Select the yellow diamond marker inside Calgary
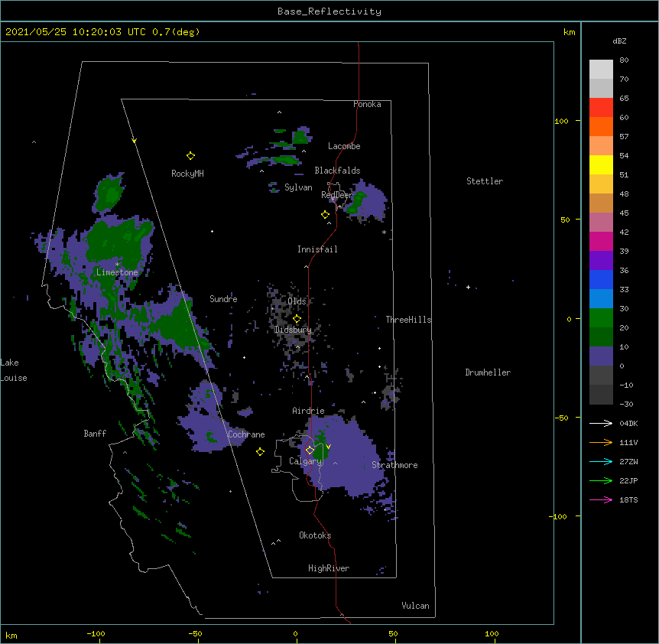The image size is (659, 644). pyautogui.click(x=310, y=450)
